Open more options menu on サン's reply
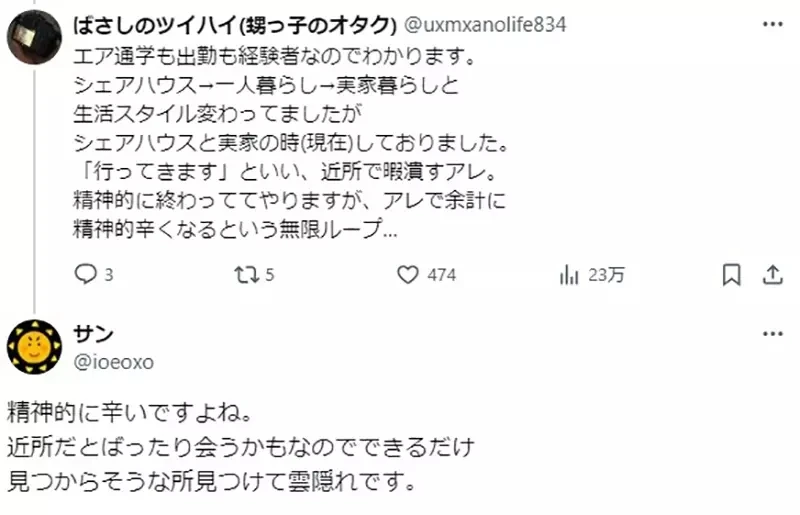 [x=772, y=333]
